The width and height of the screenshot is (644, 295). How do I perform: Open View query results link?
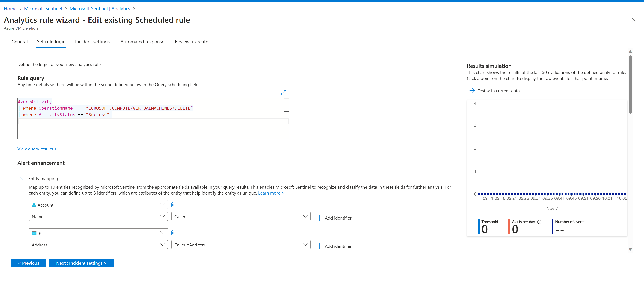pyautogui.click(x=37, y=149)
